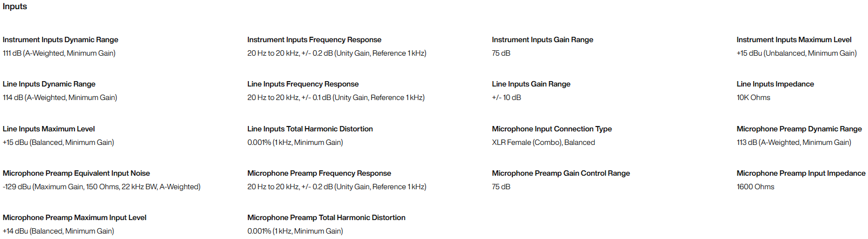The image size is (868, 239).
Task: Select Microphone Input Connection Type heading
Action: pyautogui.click(x=552, y=129)
